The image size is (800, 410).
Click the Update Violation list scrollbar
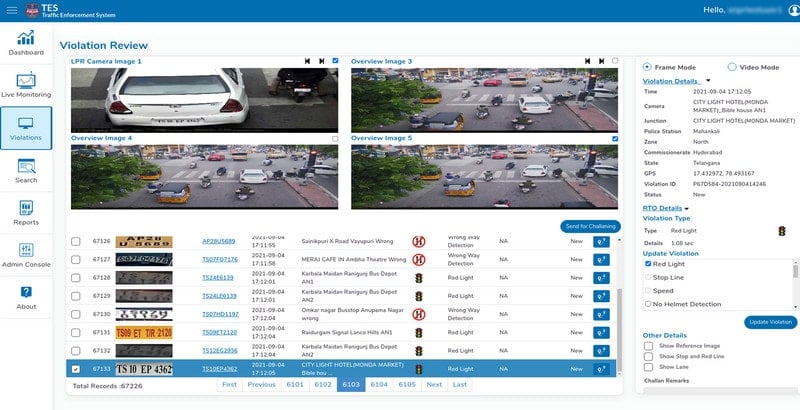point(795,271)
